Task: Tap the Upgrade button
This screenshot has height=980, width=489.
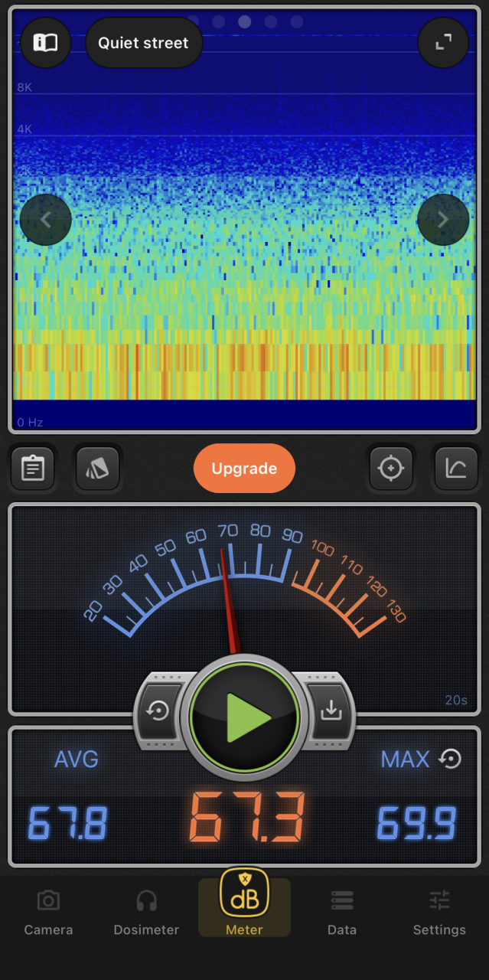Action: [x=244, y=469]
